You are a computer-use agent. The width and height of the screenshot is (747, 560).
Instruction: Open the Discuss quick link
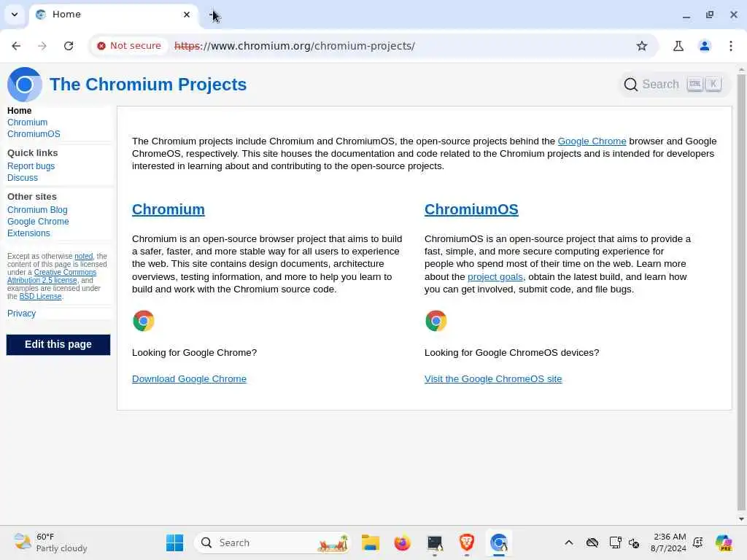click(23, 178)
